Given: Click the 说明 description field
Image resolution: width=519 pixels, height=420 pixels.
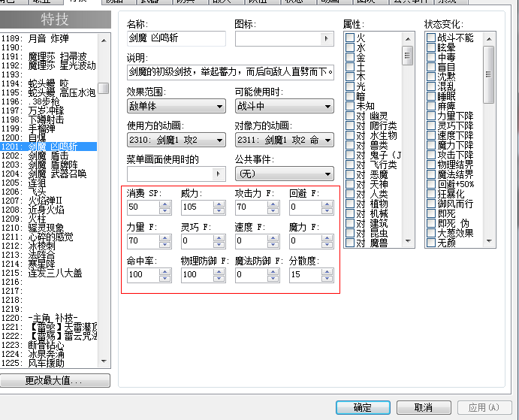Looking at the screenshot, I should pos(231,72).
